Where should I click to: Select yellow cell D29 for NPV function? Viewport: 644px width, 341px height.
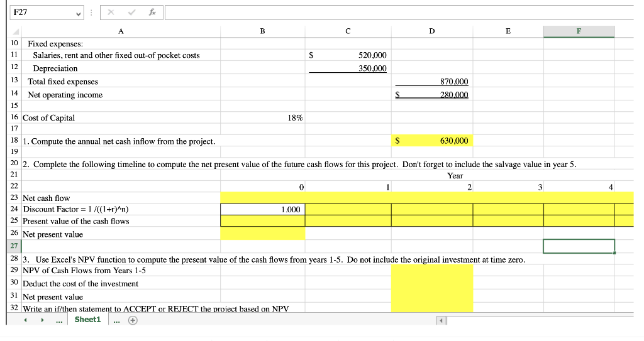click(431, 271)
